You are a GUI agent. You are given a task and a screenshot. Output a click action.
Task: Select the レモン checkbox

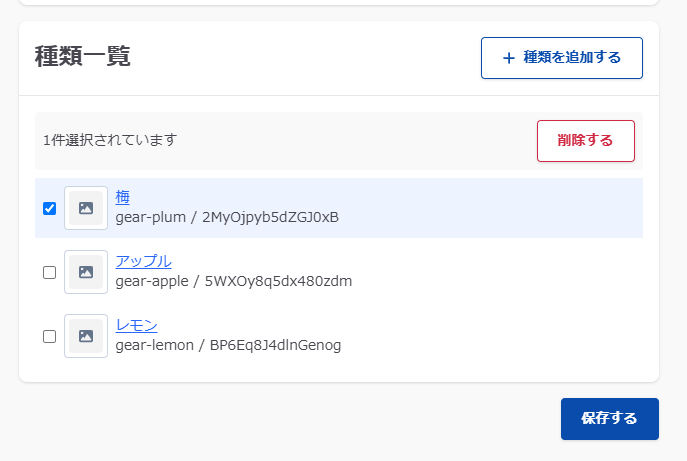point(49,336)
